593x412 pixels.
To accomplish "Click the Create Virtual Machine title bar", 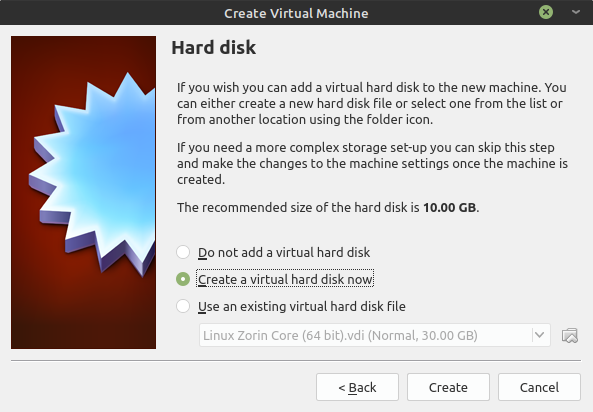I will 296,13.
